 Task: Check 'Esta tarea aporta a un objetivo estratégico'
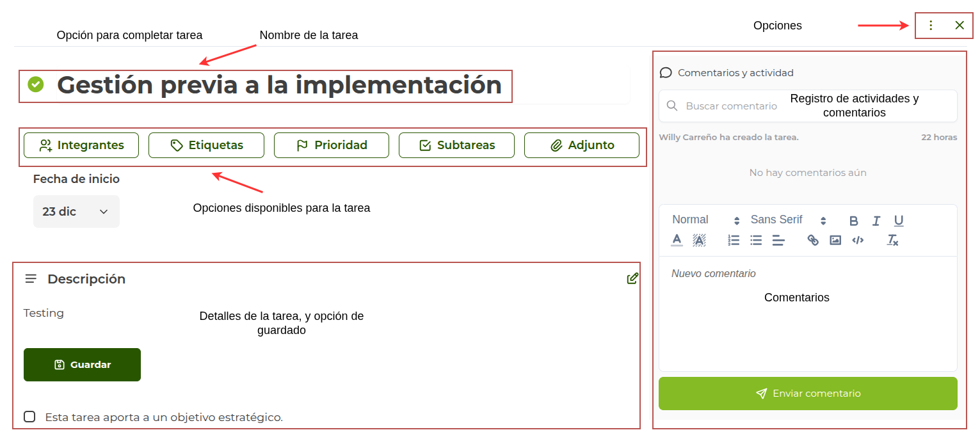coord(29,417)
